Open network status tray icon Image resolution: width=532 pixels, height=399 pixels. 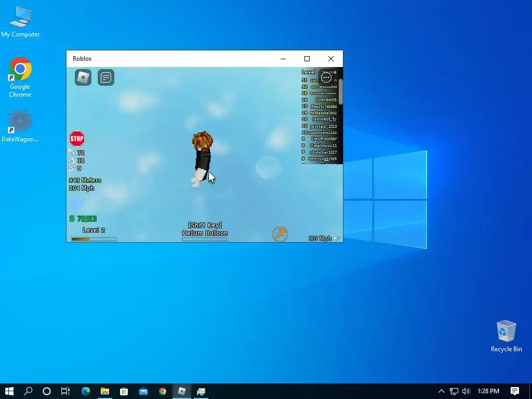[454, 391]
